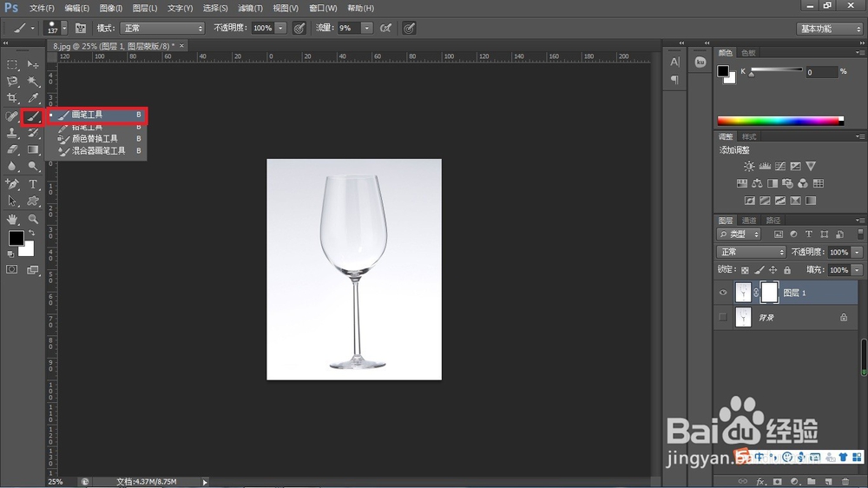This screenshot has width=868, height=488.
Task: Select the Move tool
Action: click(x=33, y=65)
